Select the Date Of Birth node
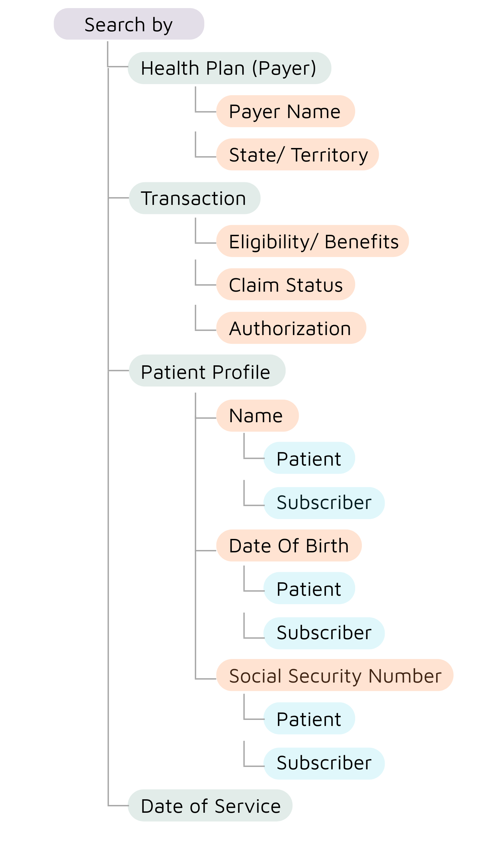This screenshot has width=504, height=841. coord(289,545)
